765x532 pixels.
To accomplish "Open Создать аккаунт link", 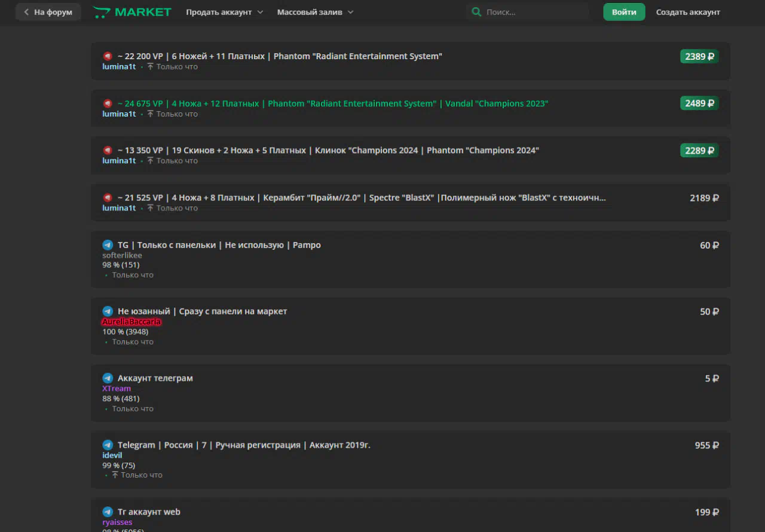I will click(688, 12).
